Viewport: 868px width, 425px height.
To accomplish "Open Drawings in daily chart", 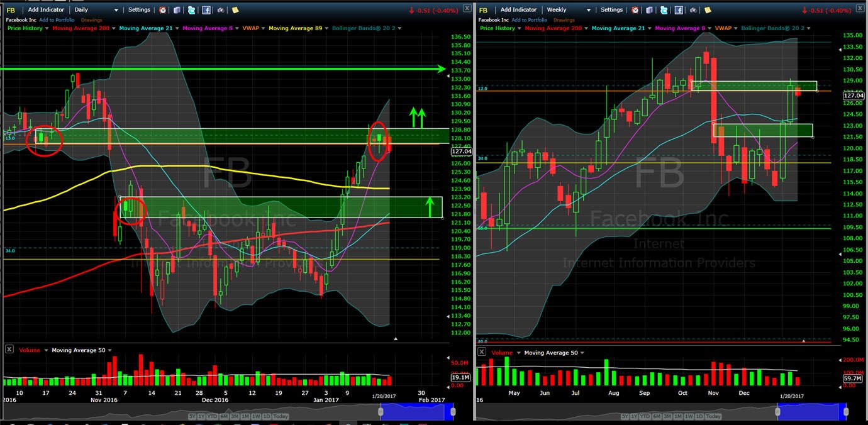I will 91,20.
